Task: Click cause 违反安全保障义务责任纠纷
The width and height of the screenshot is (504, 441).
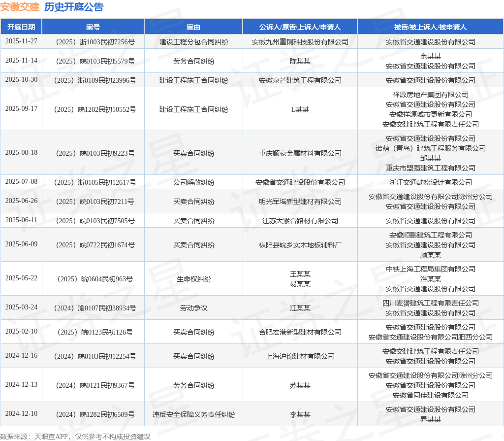Action: coord(193,414)
